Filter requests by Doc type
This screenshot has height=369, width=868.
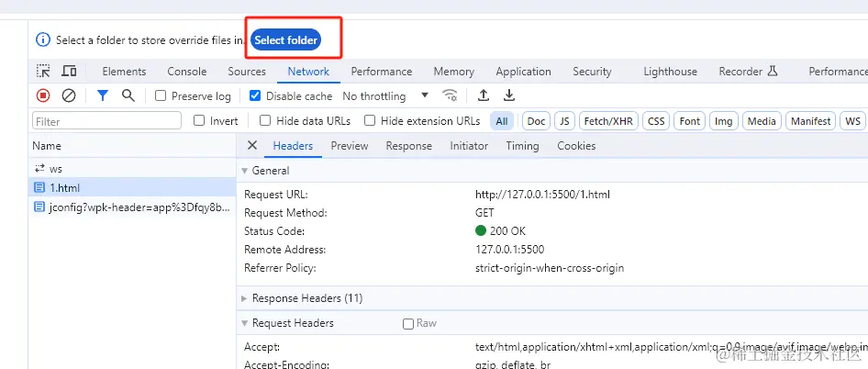pos(536,121)
